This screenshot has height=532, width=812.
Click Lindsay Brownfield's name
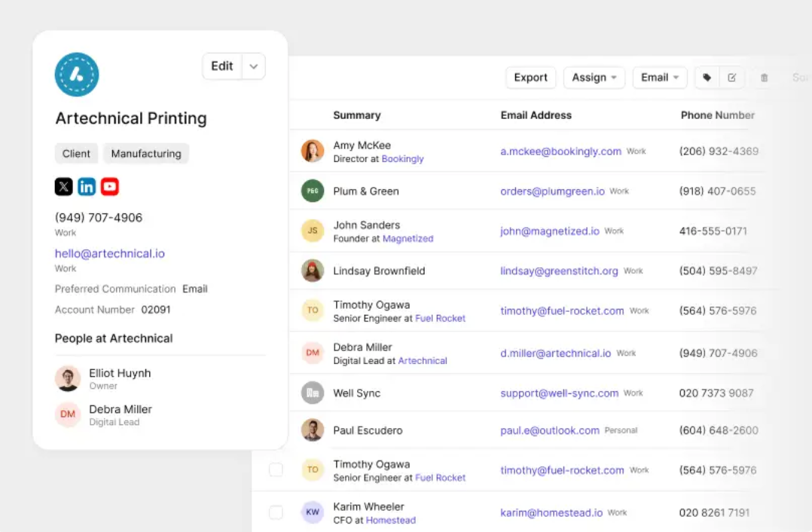(x=379, y=271)
